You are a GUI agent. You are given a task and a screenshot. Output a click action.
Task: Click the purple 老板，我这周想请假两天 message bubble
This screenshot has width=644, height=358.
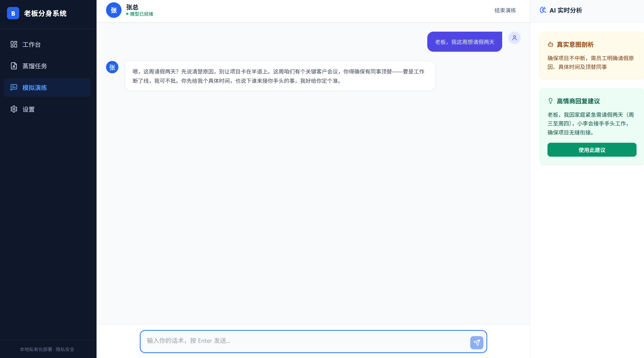point(464,42)
